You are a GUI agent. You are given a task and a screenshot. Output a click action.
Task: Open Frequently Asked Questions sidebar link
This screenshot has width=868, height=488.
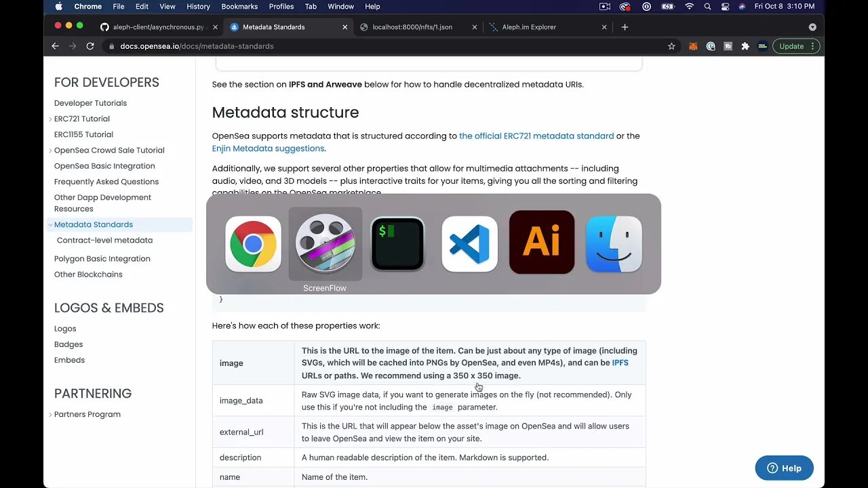106,182
